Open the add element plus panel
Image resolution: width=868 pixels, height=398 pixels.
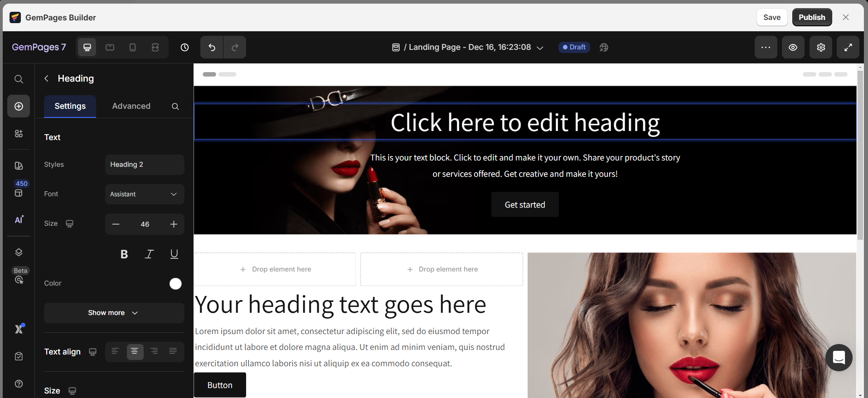click(x=19, y=106)
